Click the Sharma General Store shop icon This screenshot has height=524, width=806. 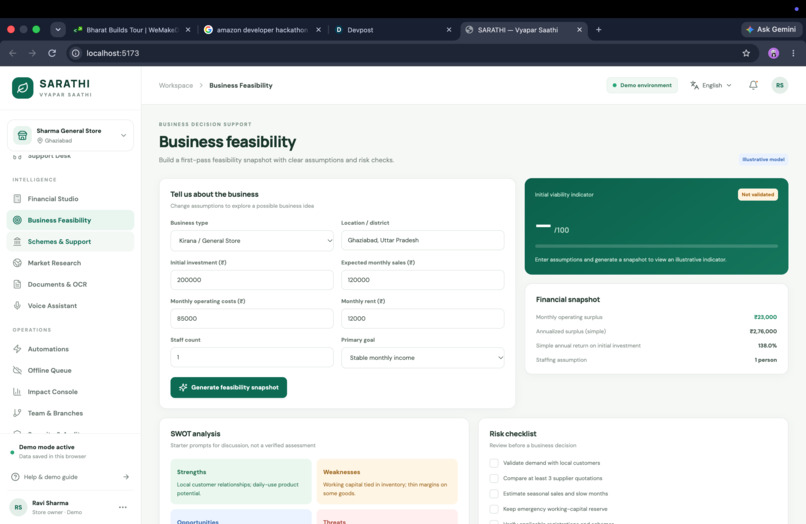click(22, 135)
